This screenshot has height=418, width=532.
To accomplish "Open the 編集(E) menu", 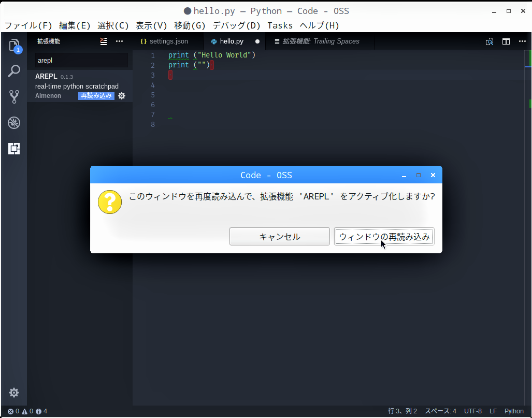I will (x=75, y=25).
